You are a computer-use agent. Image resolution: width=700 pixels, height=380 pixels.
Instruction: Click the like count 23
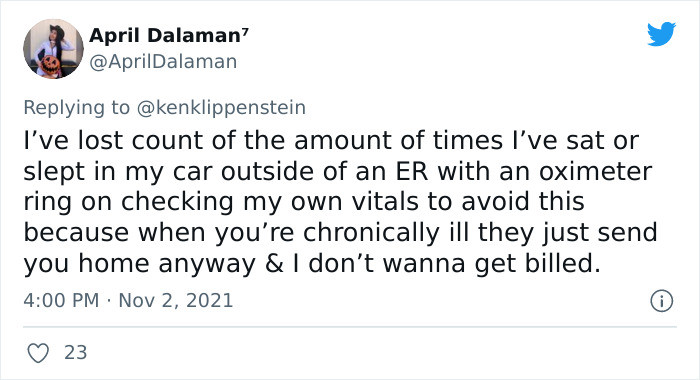coord(75,352)
